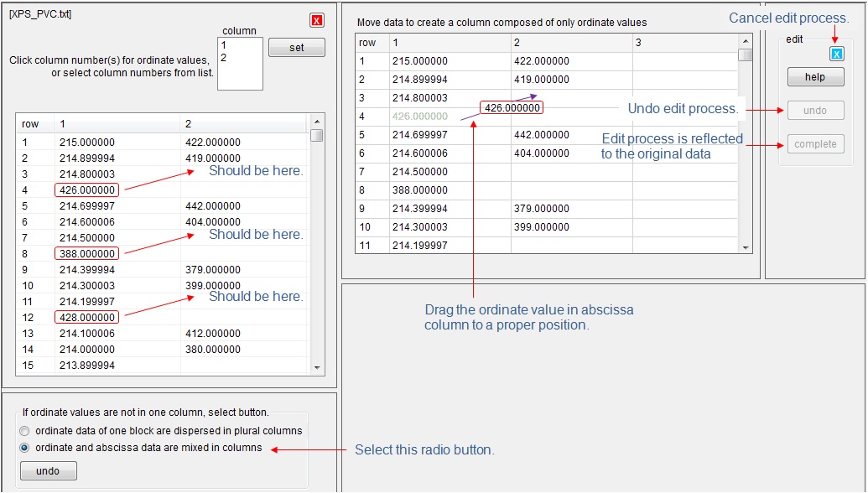
Task: Click scrollbar thumb of the right edit table
Action: pos(745,55)
